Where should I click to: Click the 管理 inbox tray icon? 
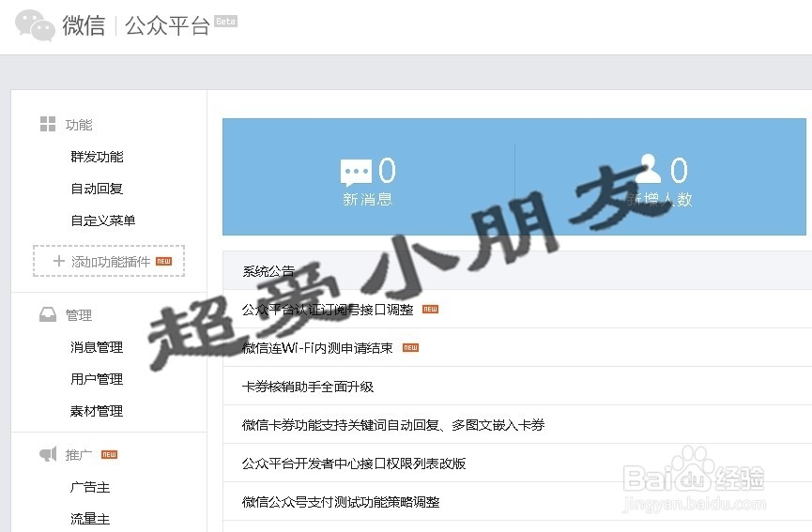click(x=48, y=314)
